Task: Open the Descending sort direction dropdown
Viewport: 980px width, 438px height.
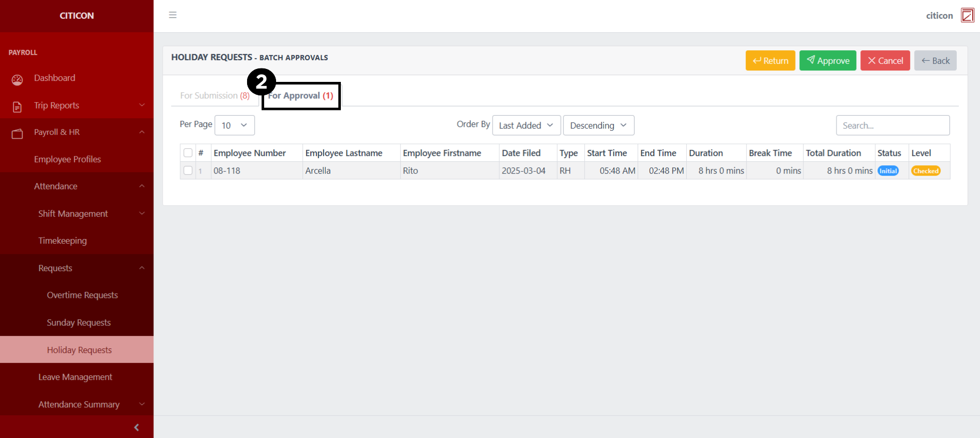Action: point(598,125)
